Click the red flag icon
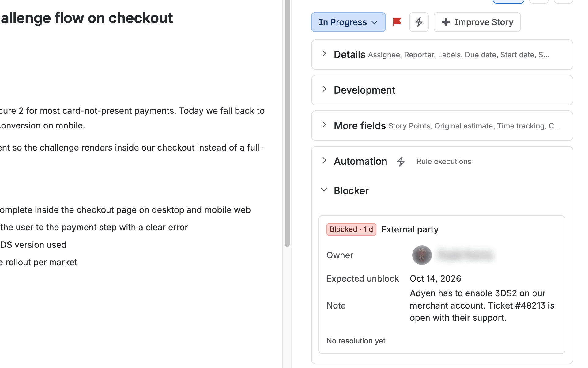 [x=397, y=22]
